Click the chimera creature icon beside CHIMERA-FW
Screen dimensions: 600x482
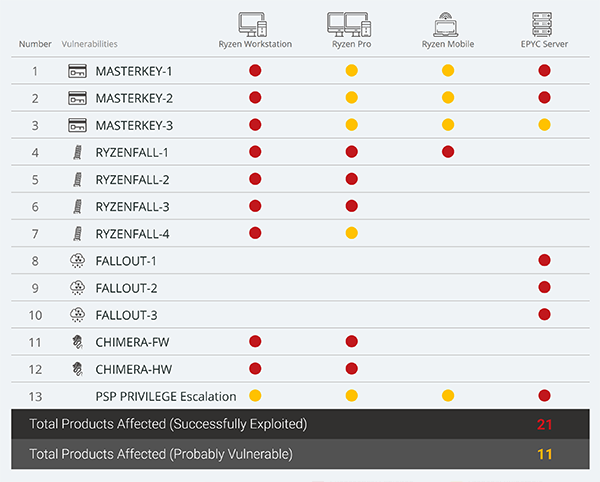point(78,342)
